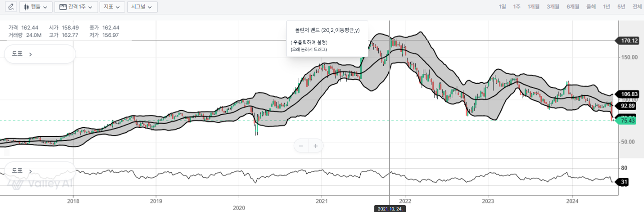Expand the 도표 panel on lower indicator chart
644x212 pixels.
tap(40, 170)
